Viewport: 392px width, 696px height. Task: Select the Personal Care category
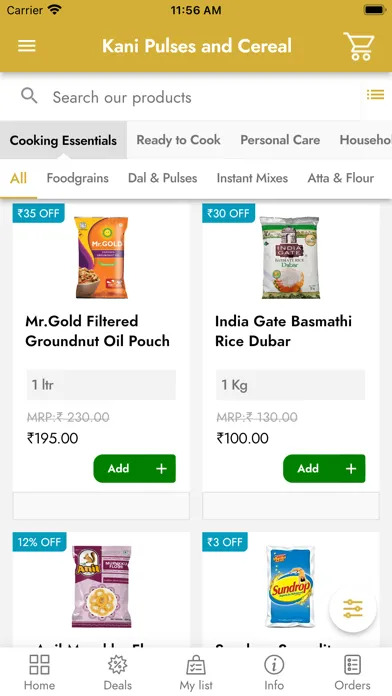(280, 140)
